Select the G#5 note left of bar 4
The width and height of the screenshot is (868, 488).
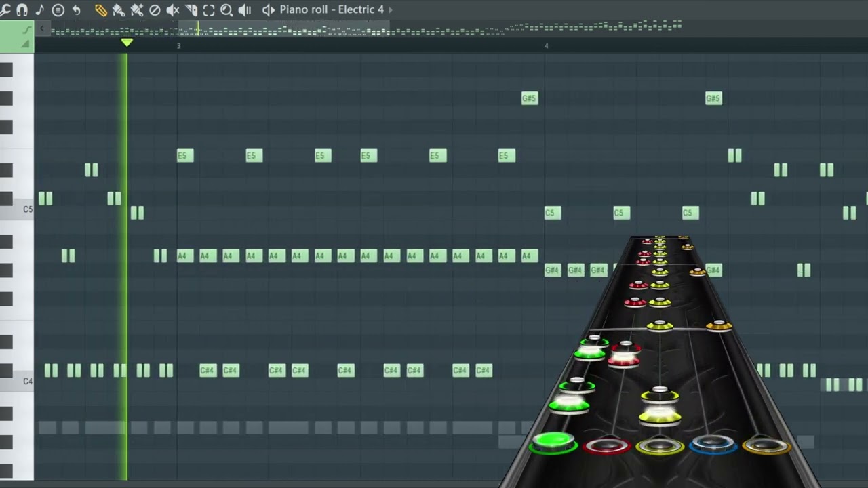[x=529, y=98]
